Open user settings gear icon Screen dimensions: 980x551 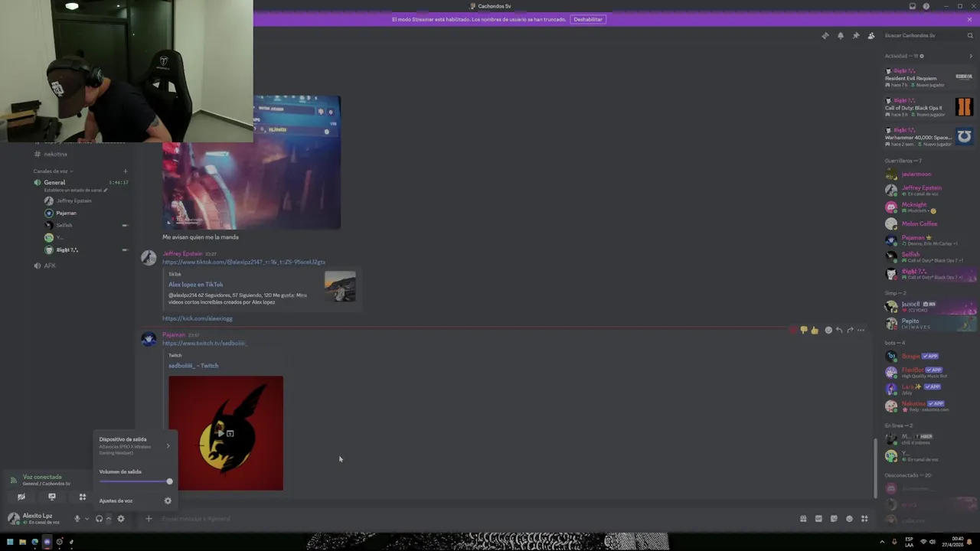[120, 519]
